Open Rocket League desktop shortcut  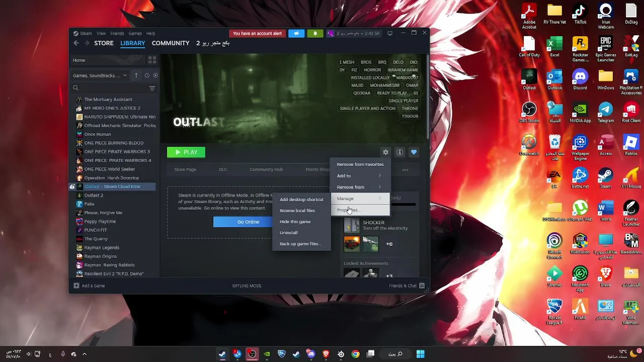tap(554, 312)
